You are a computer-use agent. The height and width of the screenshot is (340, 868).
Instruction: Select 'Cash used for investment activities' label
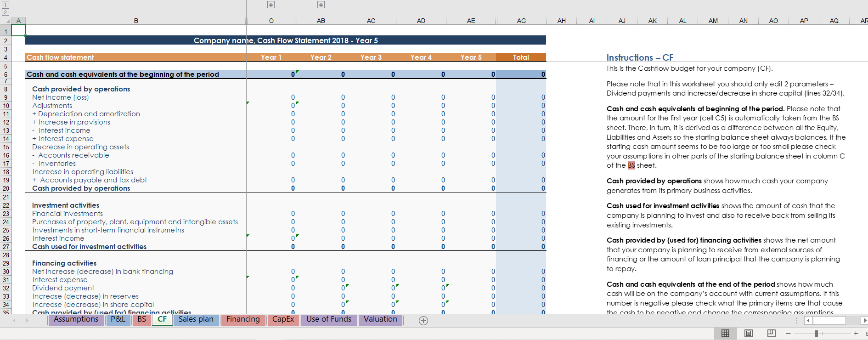tap(90, 247)
